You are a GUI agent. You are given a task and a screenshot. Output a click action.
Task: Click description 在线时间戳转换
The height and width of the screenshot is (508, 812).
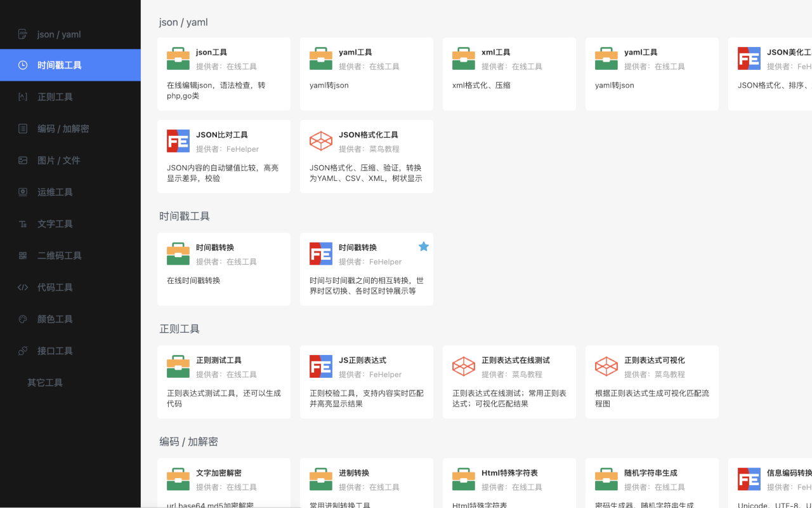(193, 280)
